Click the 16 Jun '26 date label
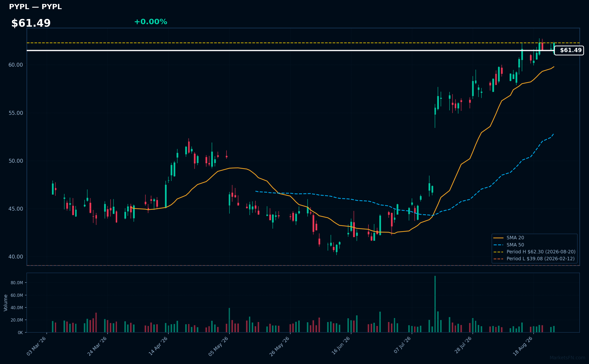This screenshot has width=589, height=364. 341,346
